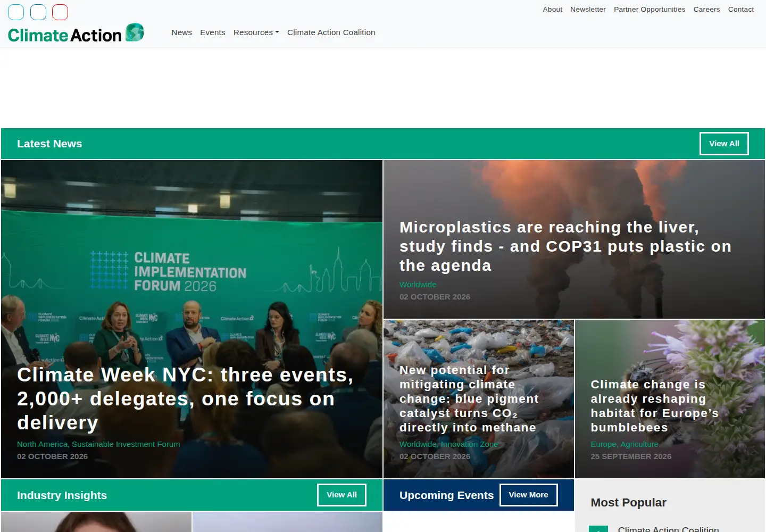
Task: Open Climate Action Coalition in Most Popular
Action: click(x=668, y=529)
